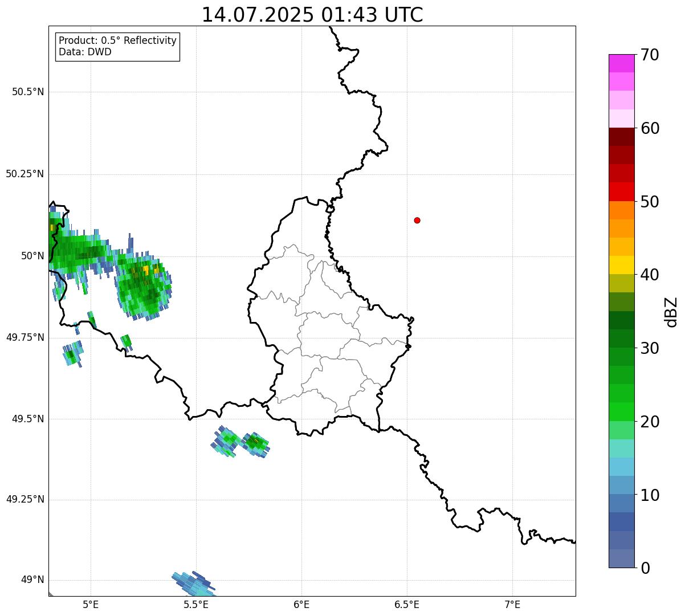Click the radar echo at the 5.5°E bottom edge

[x=194, y=584]
